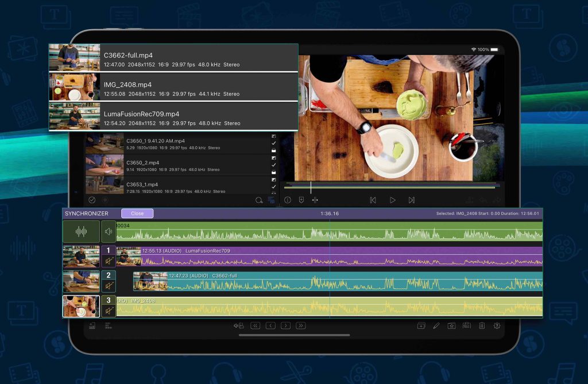Image resolution: width=588 pixels, height=384 pixels.
Task: Unmute audio on Synchronizer track 2
Action: 109,286
